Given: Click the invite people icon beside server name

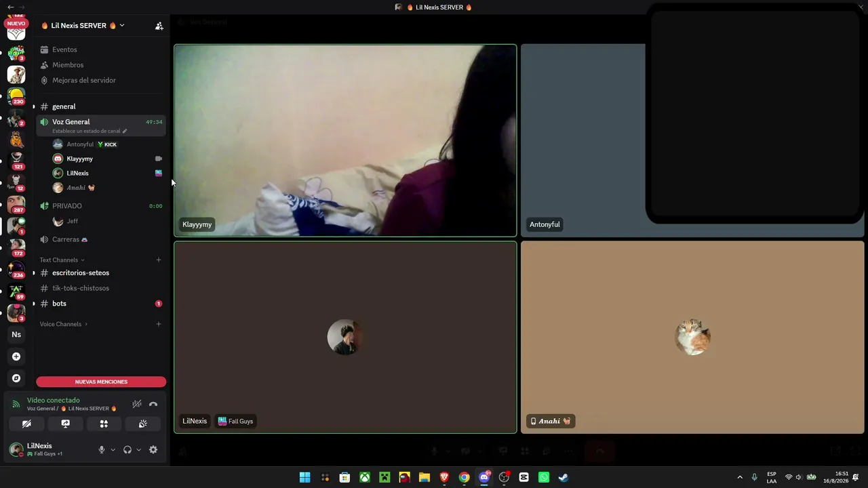Looking at the screenshot, I should tap(159, 26).
